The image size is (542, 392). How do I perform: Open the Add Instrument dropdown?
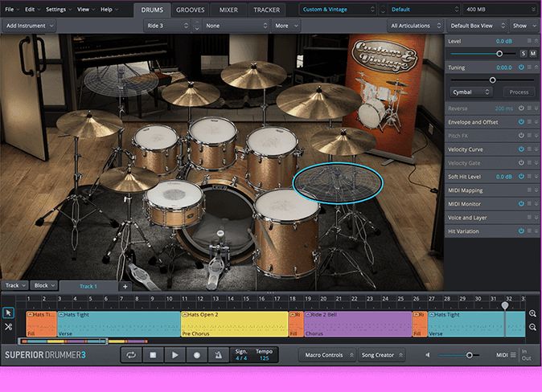pos(30,26)
